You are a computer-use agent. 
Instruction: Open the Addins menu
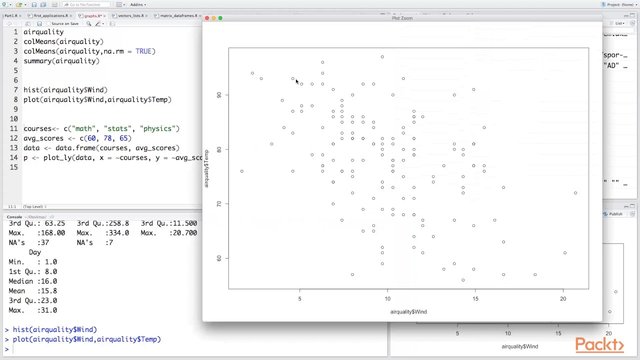[x=138, y=4]
